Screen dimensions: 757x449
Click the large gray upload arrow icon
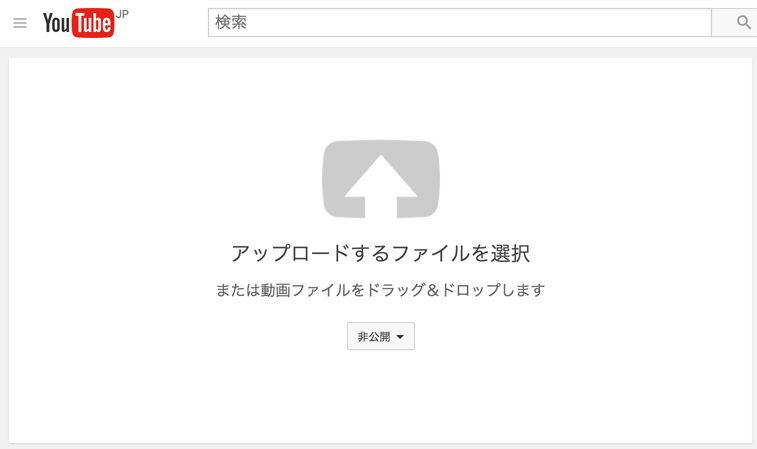point(380,179)
